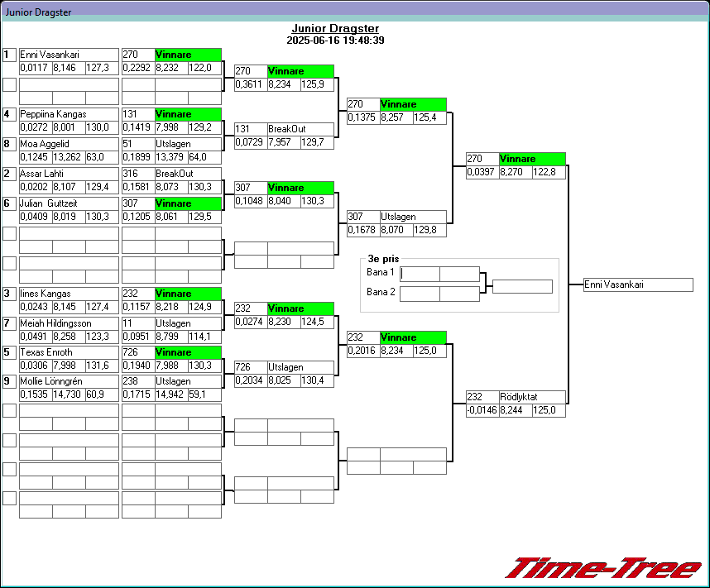Click the Bana 1 first input field
Image resolution: width=710 pixels, height=588 pixels.
(x=420, y=275)
